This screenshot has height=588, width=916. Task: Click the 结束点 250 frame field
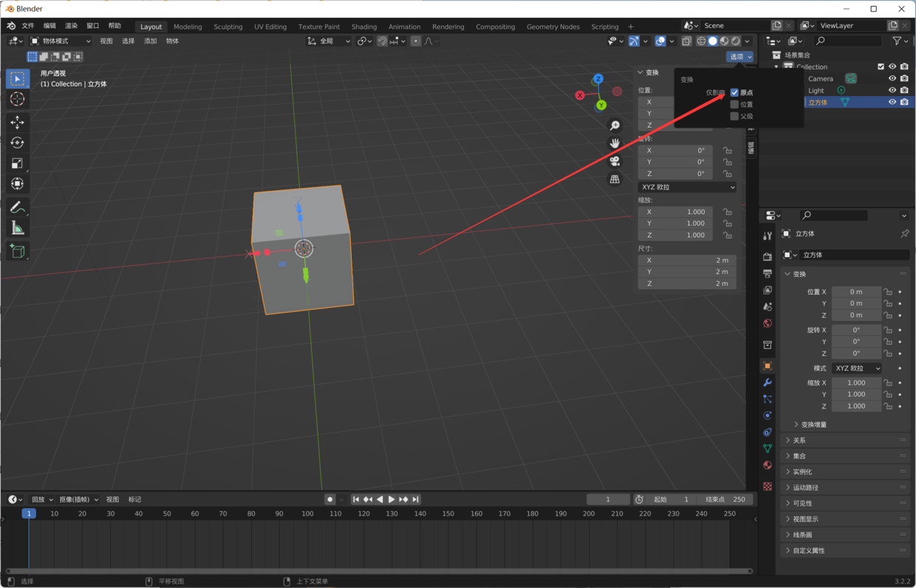click(725, 499)
